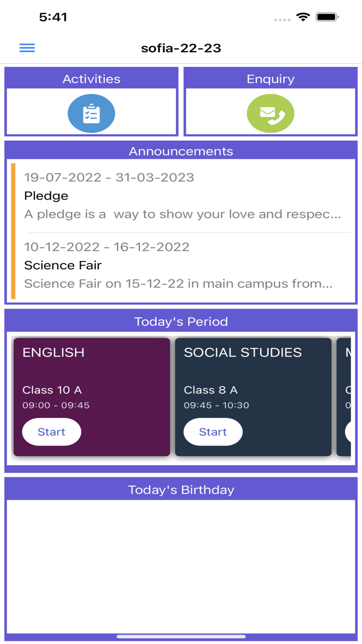This screenshot has width=362, height=644.
Task: Tap the sofia-22-23 title
Action: tap(181, 48)
